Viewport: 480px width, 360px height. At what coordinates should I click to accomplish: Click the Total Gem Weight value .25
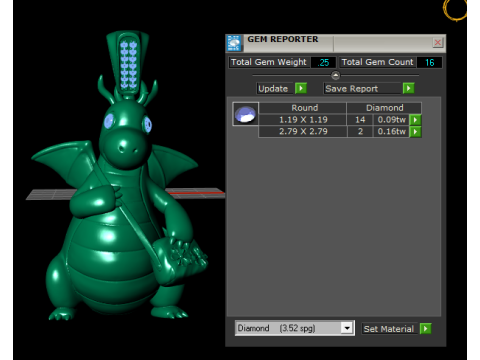[x=323, y=63]
